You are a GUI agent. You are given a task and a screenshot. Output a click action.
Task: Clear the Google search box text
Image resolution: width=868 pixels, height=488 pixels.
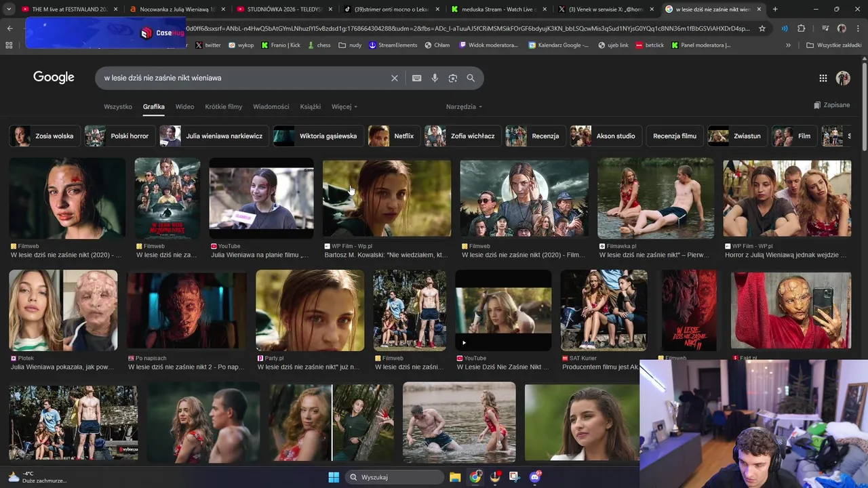[394, 78]
